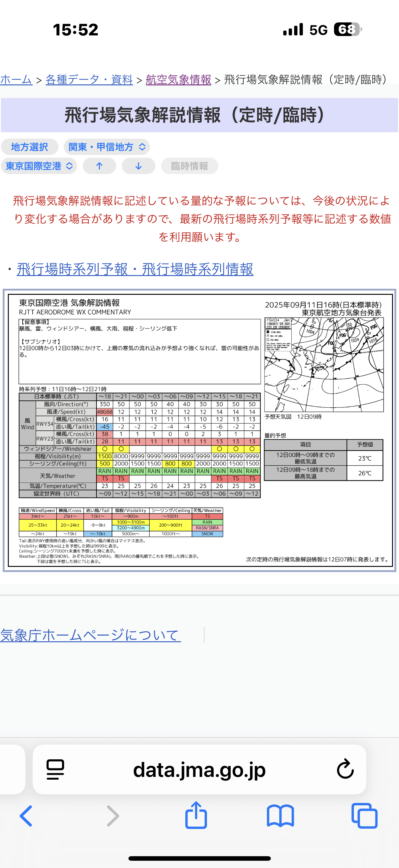Screen dimensions: 399x868
Task: Tap the 協定世界時（UTC） row label
Action: 58,494
